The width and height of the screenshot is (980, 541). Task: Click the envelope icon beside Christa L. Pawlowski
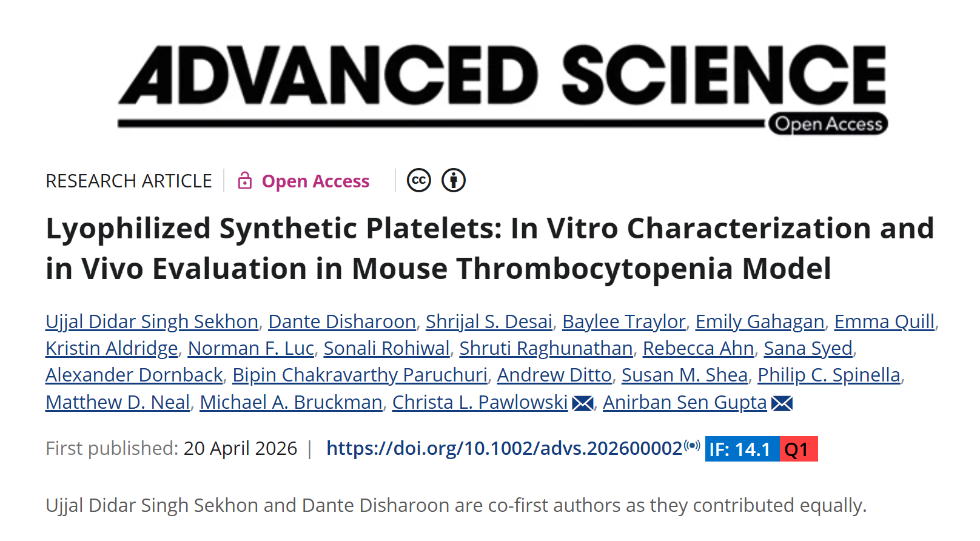pos(583,403)
